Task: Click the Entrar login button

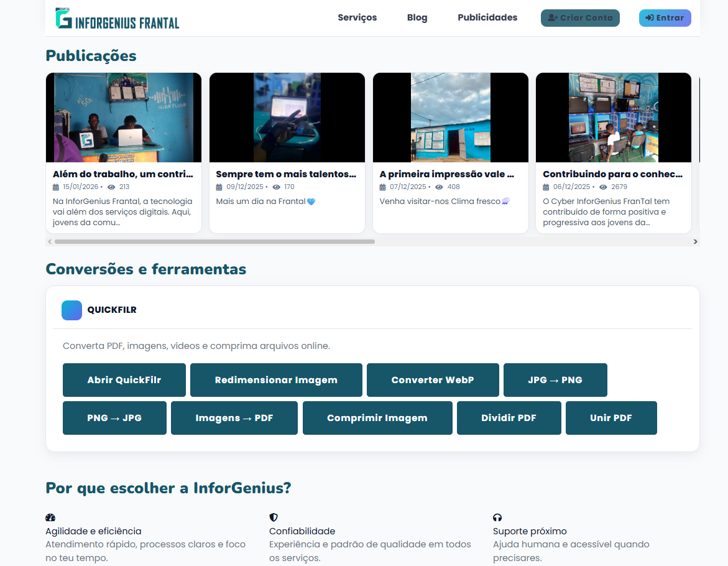Action: pyautogui.click(x=665, y=18)
